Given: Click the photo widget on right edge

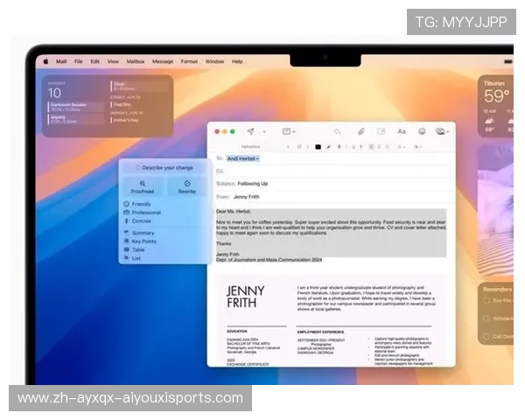Looking at the screenshot, I should coord(495,210).
